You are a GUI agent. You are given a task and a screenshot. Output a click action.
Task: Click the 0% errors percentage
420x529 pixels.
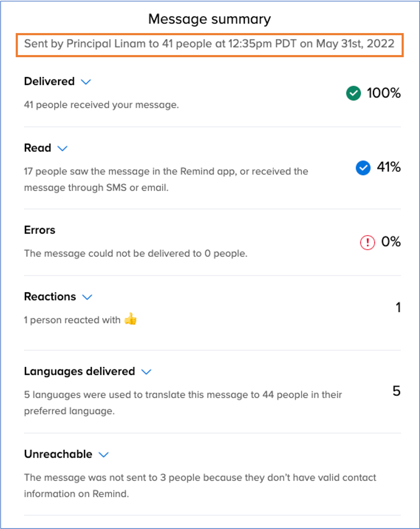click(391, 242)
